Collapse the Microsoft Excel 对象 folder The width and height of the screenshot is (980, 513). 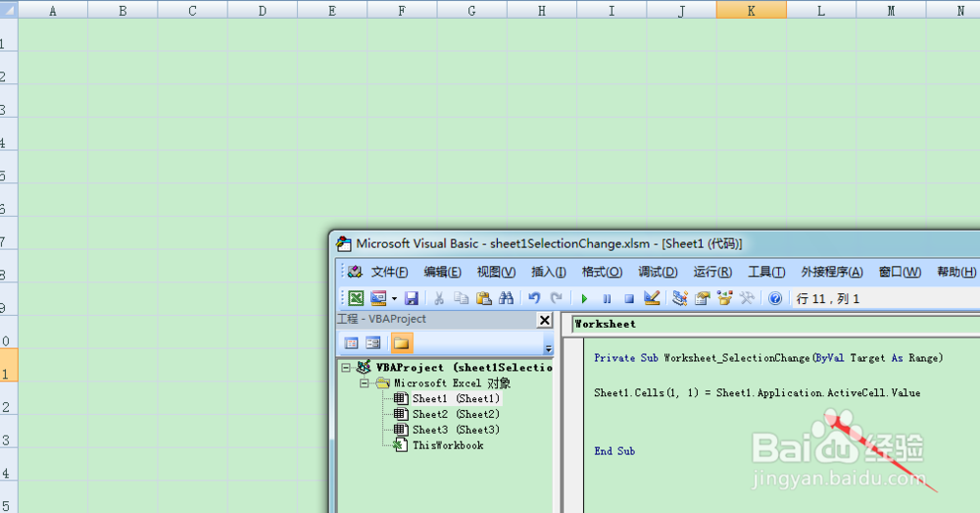364,384
